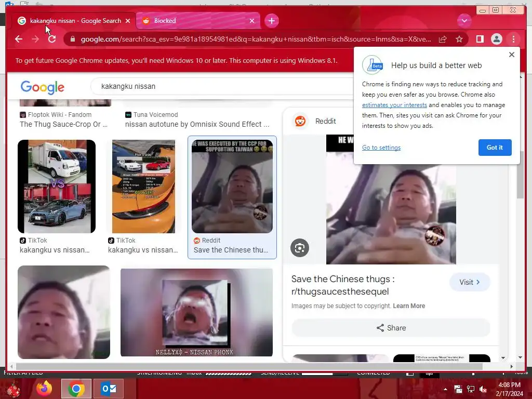Open the Save the Chinese thugs title link
Viewport: 532px width, 399px height.
click(x=343, y=285)
